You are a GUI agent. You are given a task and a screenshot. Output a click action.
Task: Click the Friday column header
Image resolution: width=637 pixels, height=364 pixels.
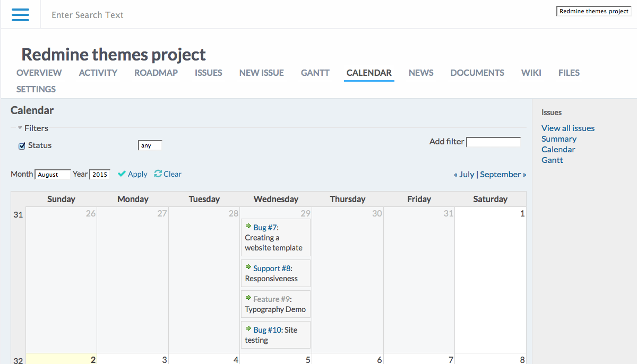click(x=419, y=199)
